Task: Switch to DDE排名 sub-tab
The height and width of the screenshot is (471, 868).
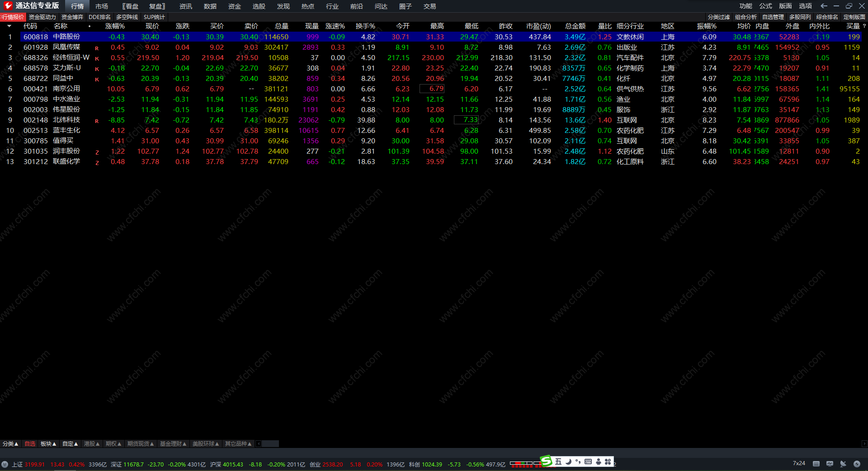Action: pyautogui.click(x=99, y=17)
